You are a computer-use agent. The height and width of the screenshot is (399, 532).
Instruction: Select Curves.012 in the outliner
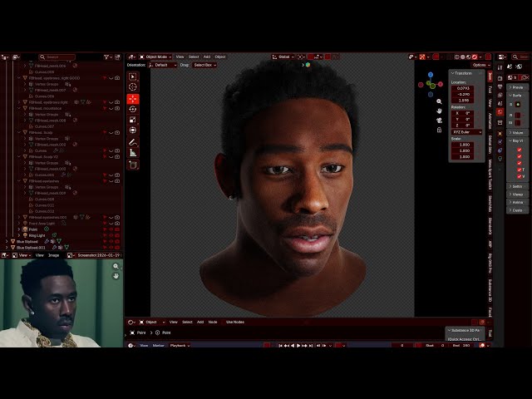44,211
